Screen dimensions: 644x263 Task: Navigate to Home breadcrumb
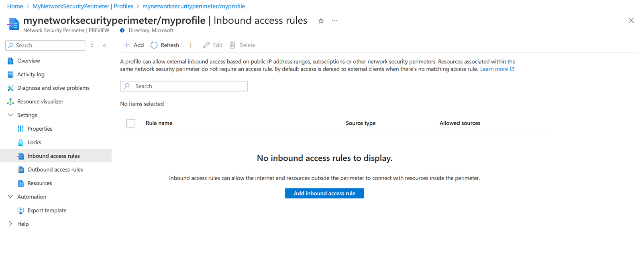point(15,6)
